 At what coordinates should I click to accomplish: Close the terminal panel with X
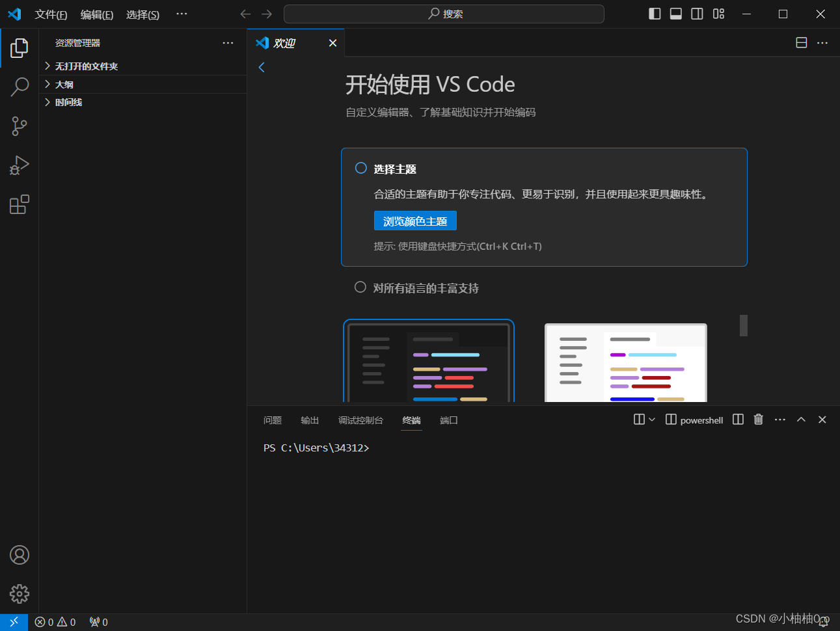pyautogui.click(x=822, y=420)
